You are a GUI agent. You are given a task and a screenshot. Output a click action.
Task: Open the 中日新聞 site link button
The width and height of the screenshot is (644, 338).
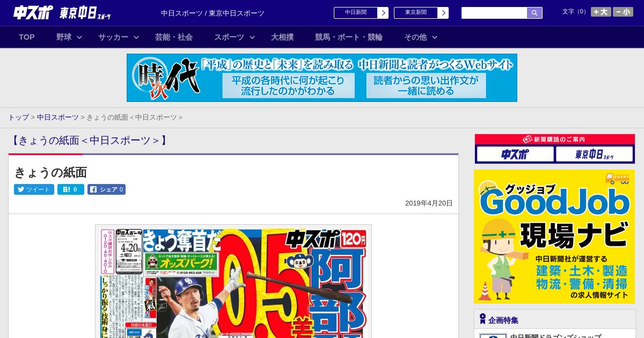(x=356, y=13)
